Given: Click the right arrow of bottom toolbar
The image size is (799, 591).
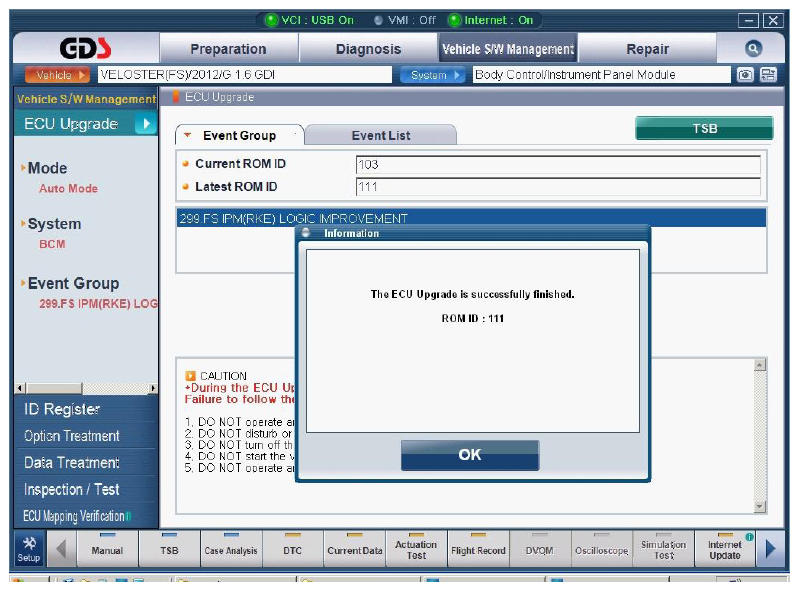Looking at the screenshot, I should coord(770,549).
